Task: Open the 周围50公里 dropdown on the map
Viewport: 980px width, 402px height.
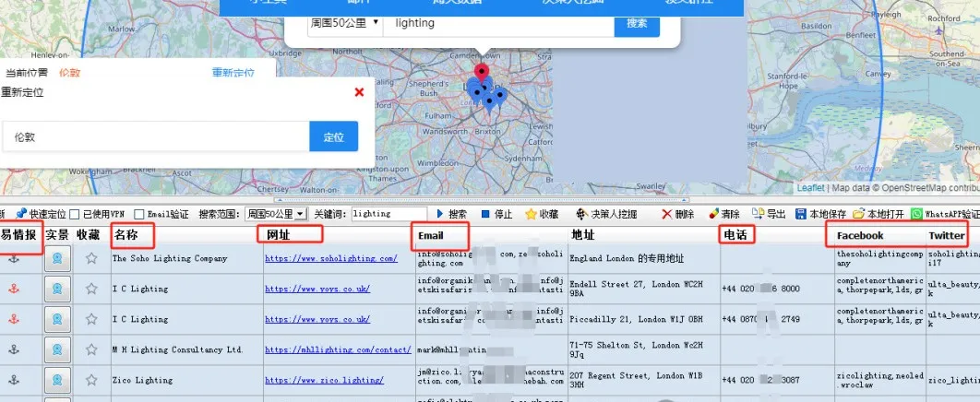Action: (x=344, y=22)
